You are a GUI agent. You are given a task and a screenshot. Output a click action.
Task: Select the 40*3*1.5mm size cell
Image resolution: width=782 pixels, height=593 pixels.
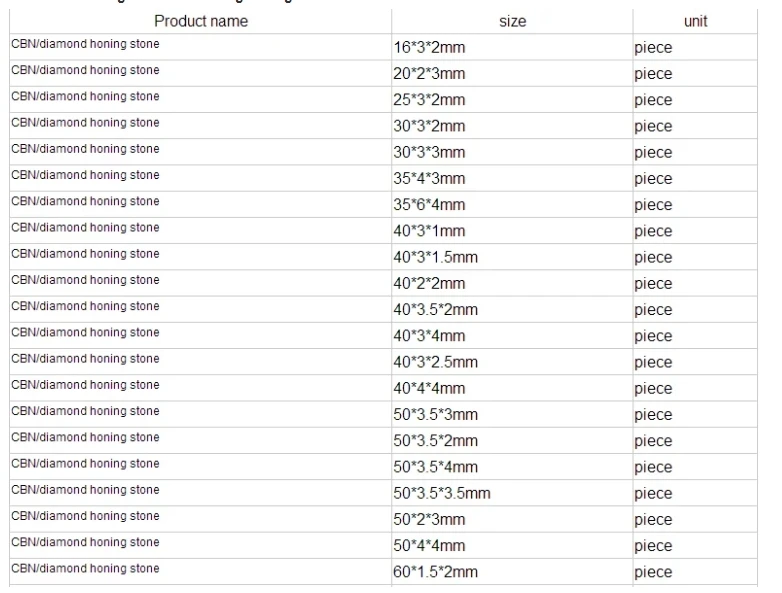(435, 257)
